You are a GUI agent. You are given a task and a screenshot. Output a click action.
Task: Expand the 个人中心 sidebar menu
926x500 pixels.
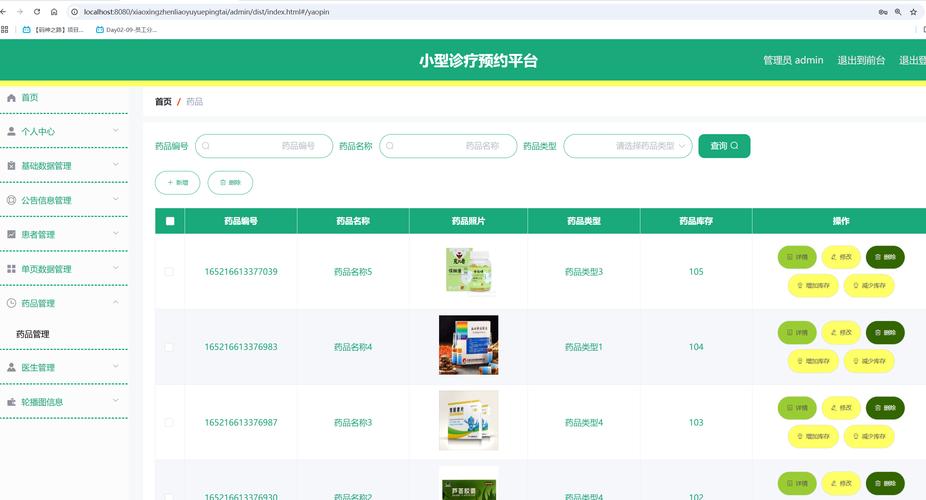(x=116, y=130)
